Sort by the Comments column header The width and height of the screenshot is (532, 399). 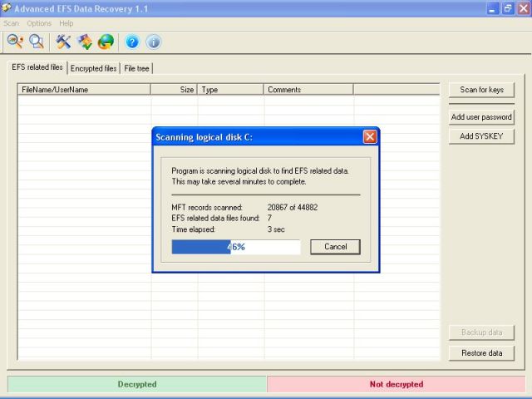point(308,90)
